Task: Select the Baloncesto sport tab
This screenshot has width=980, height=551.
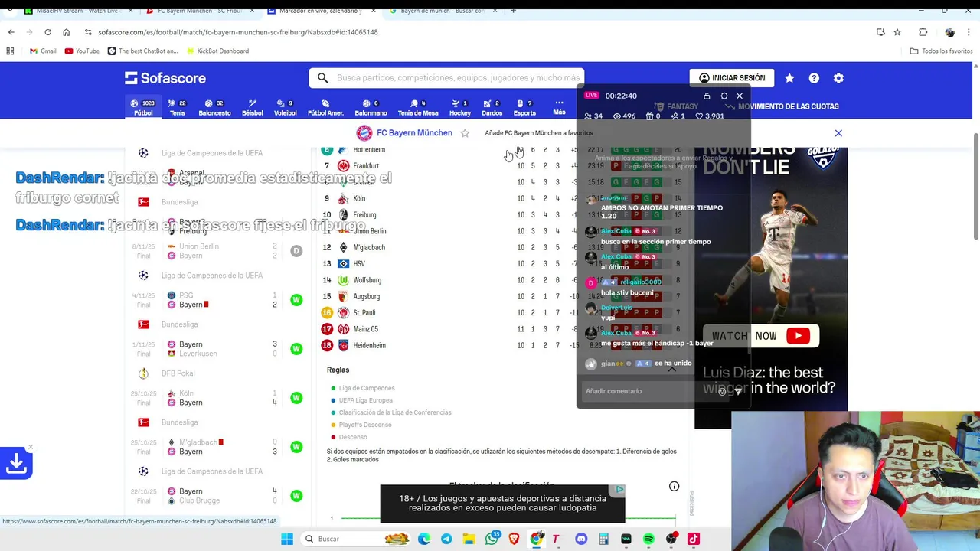Action: [x=214, y=108]
